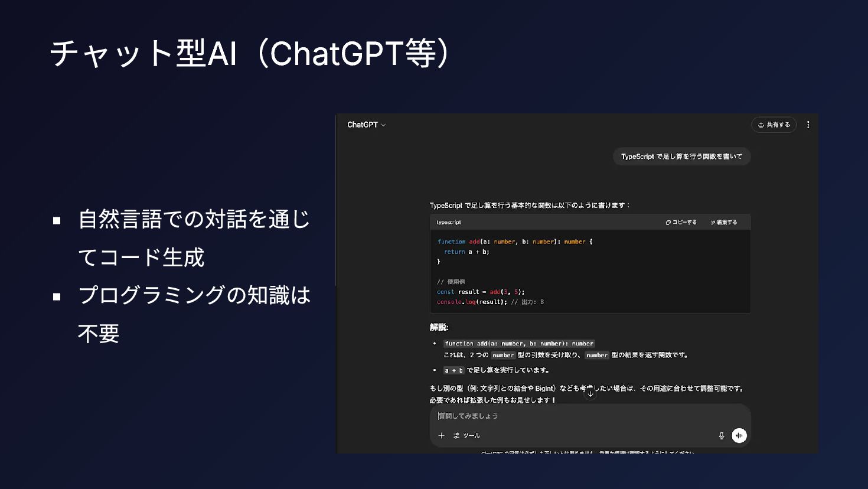868x489 pixels.
Task: Focus the 質問してみましょう message input
Action: (x=589, y=416)
